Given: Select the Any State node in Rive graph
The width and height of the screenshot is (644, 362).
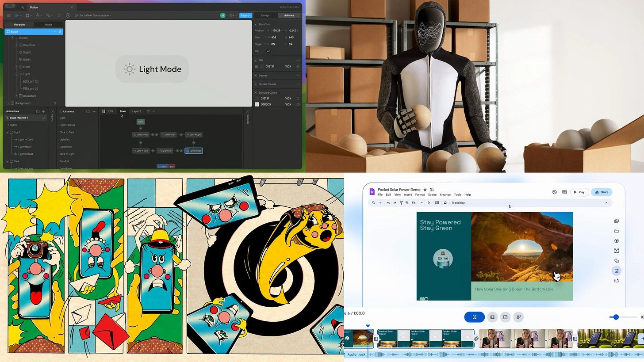Looking at the screenshot, I should coord(163,167).
